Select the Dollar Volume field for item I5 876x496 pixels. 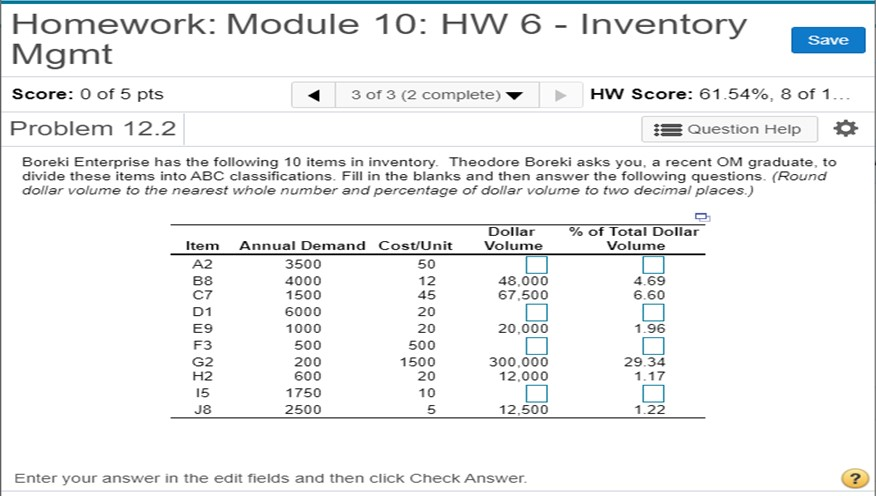[x=536, y=393]
